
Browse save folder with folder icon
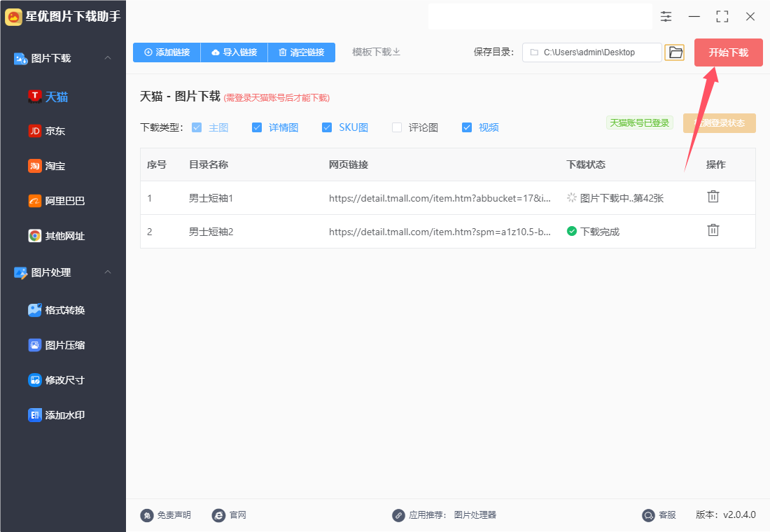click(x=675, y=52)
